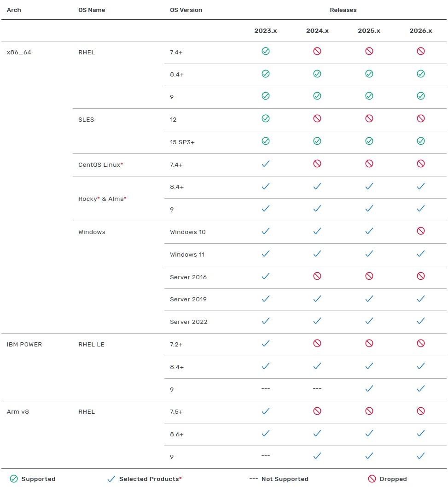Click the Rocky & Alma row label
448x487 pixels.
tap(102, 199)
